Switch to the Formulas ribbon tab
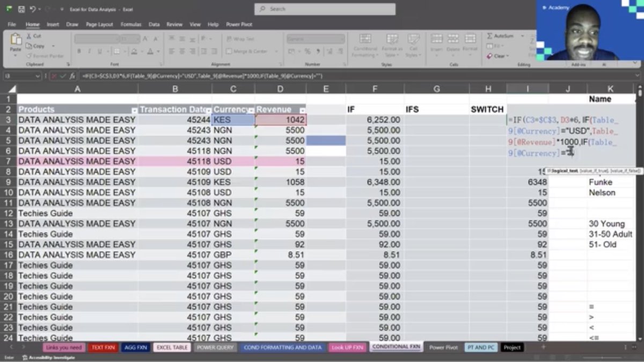Image resolution: width=644 pixels, height=362 pixels. pyautogui.click(x=131, y=24)
